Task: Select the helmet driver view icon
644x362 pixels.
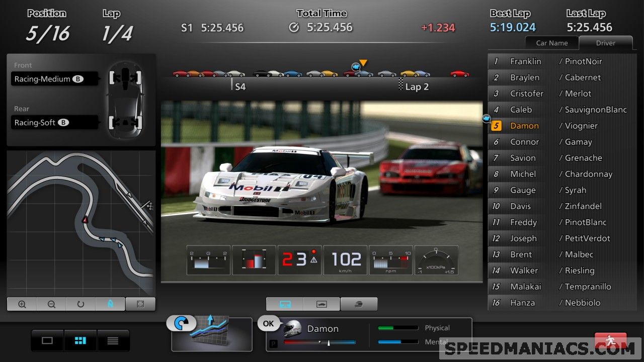Action: (359, 304)
